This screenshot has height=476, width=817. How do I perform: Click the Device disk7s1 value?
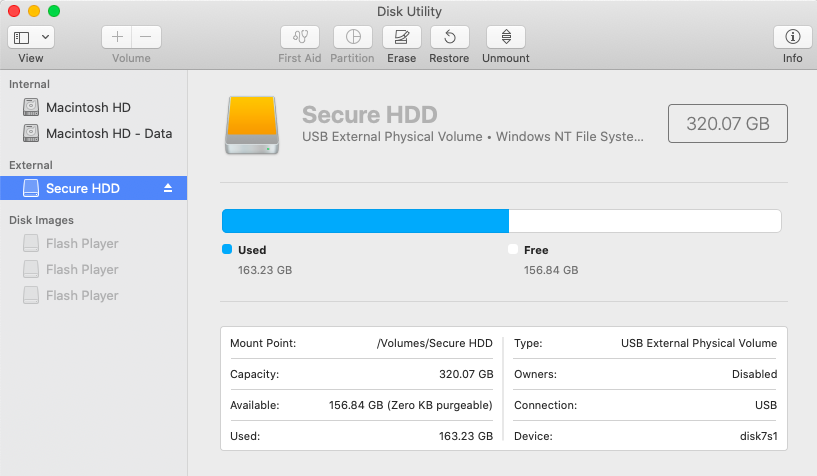[x=759, y=436]
